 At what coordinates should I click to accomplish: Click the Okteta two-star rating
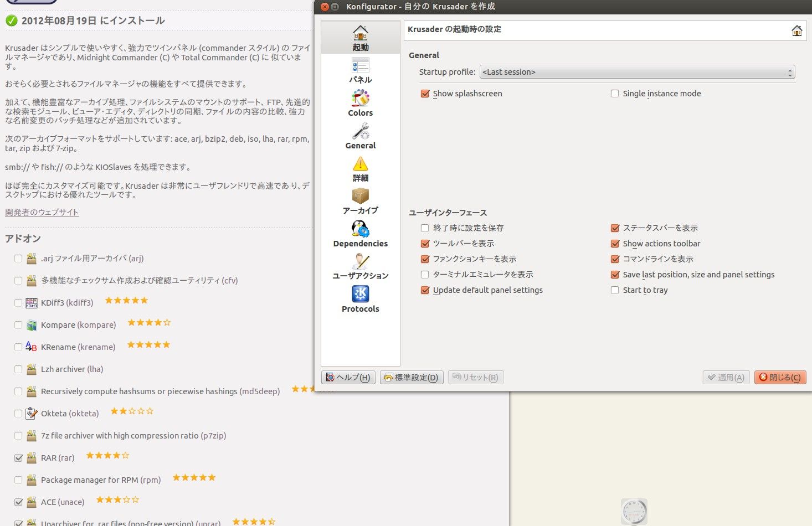tap(132, 411)
